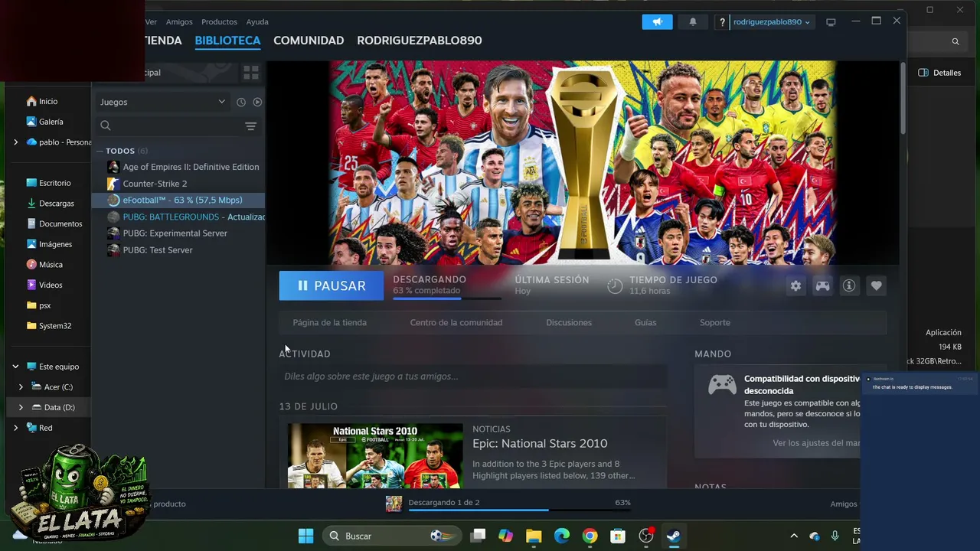980x551 pixels.
Task: Open rodriguezpablo890 account dropdown
Action: pyautogui.click(x=772, y=22)
